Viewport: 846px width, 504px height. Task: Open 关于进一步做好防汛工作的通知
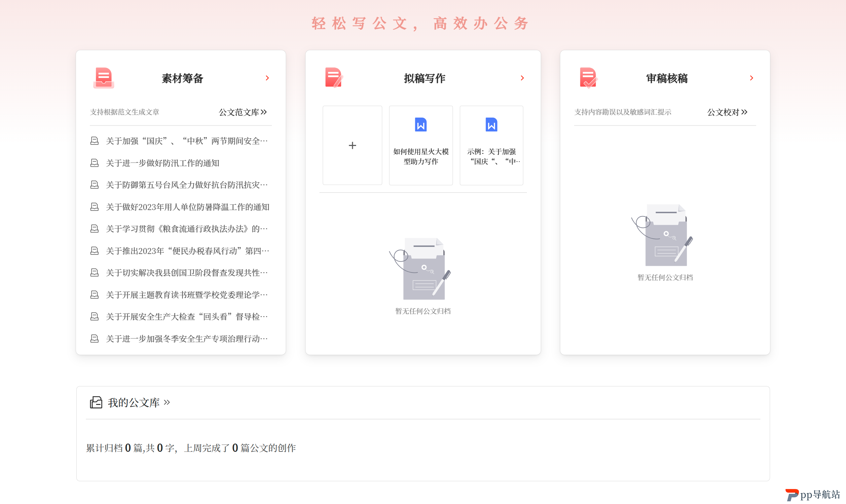pyautogui.click(x=163, y=163)
